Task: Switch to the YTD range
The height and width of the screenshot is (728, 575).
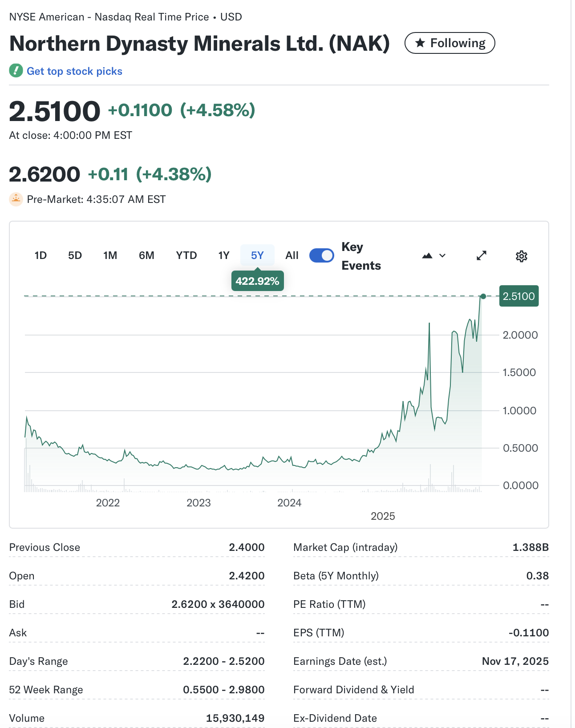Action: [x=186, y=256]
